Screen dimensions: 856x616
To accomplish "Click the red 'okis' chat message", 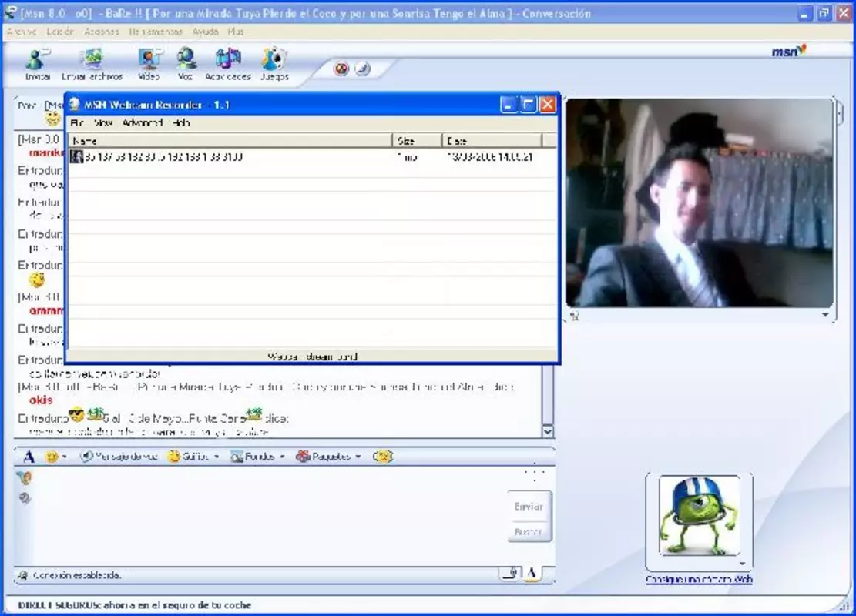I will coord(41,400).
